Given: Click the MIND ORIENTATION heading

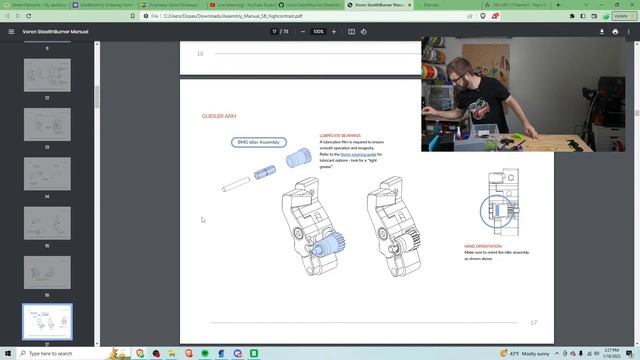Looking at the screenshot, I should 483,246.
